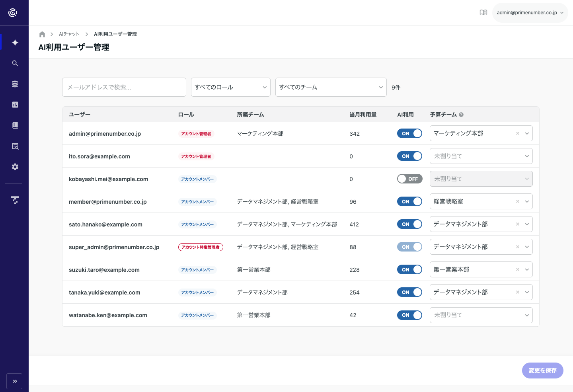This screenshot has width=573, height=392.
Task: Open super_admin budget team dropdown
Action: pyautogui.click(x=481, y=247)
